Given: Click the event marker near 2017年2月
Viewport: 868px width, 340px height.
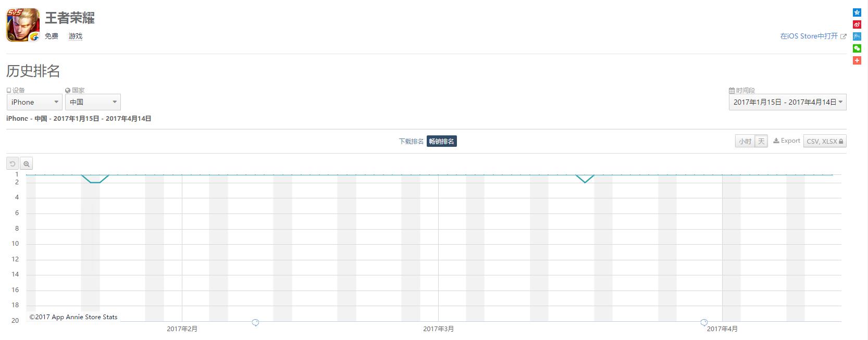Looking at the screenshot, I should (255, 323).
